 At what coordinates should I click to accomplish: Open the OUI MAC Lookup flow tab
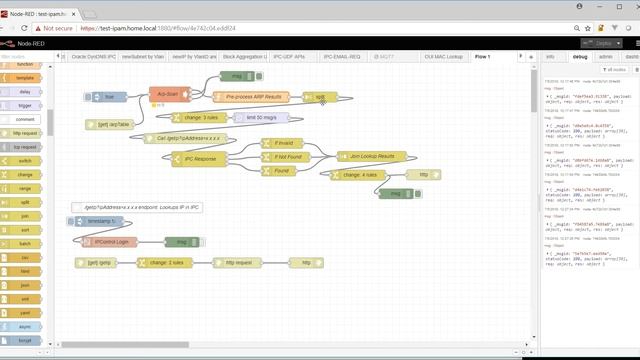tap(444, 57)
